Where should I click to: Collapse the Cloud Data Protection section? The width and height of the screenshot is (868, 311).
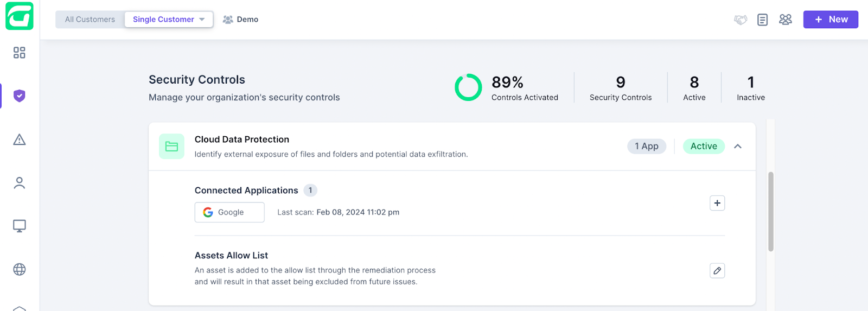pos(738,147)
